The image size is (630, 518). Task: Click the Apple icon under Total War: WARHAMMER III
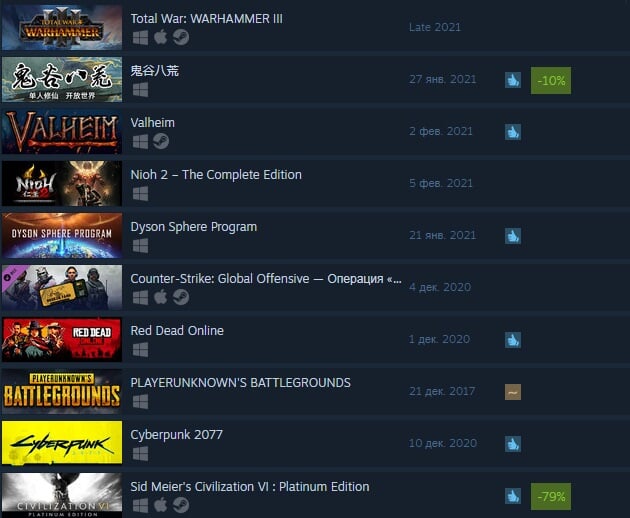point(160,37)
